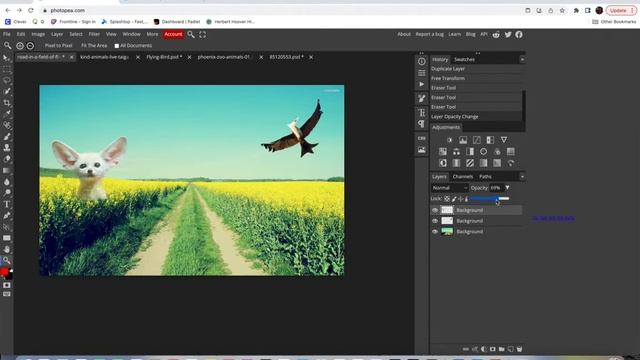640x360 pixels.
Task: Add a Brightness/Contrast adjustment
Action: click(x=449, y=140)
